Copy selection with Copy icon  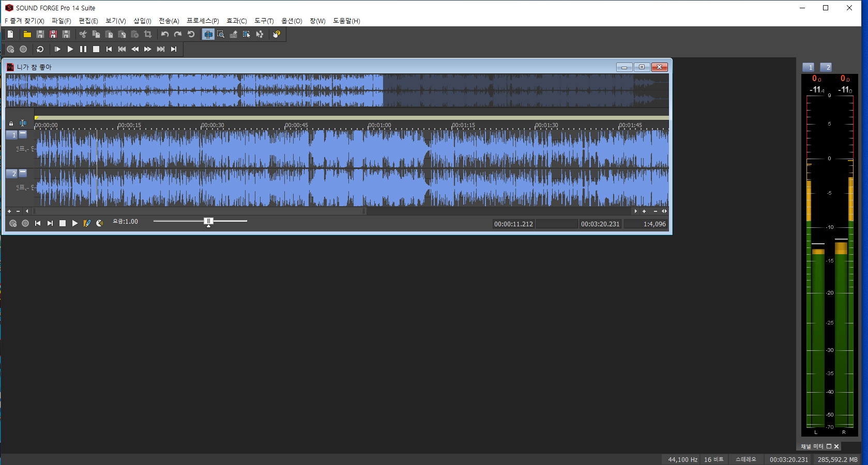tap(96, 34)
